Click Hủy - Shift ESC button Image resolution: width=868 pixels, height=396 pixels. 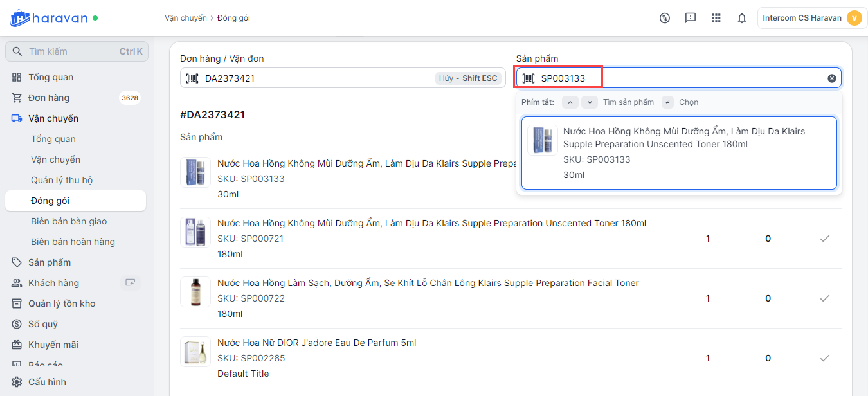click(467, 78)
